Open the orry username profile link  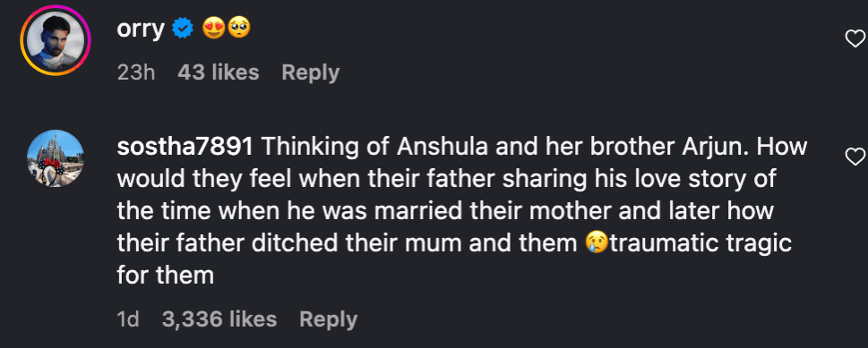tap(141, 30)
